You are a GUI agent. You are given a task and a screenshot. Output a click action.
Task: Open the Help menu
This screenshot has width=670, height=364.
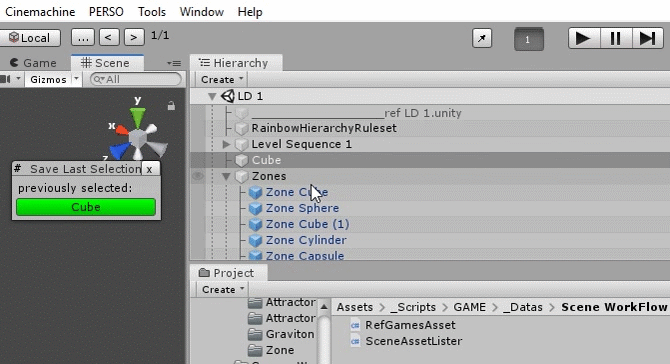pyautogui.click(x=250, y=12)
